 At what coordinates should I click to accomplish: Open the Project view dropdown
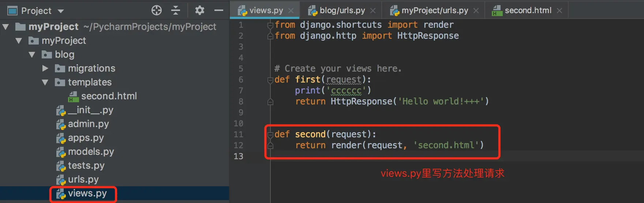coord(61,11)
